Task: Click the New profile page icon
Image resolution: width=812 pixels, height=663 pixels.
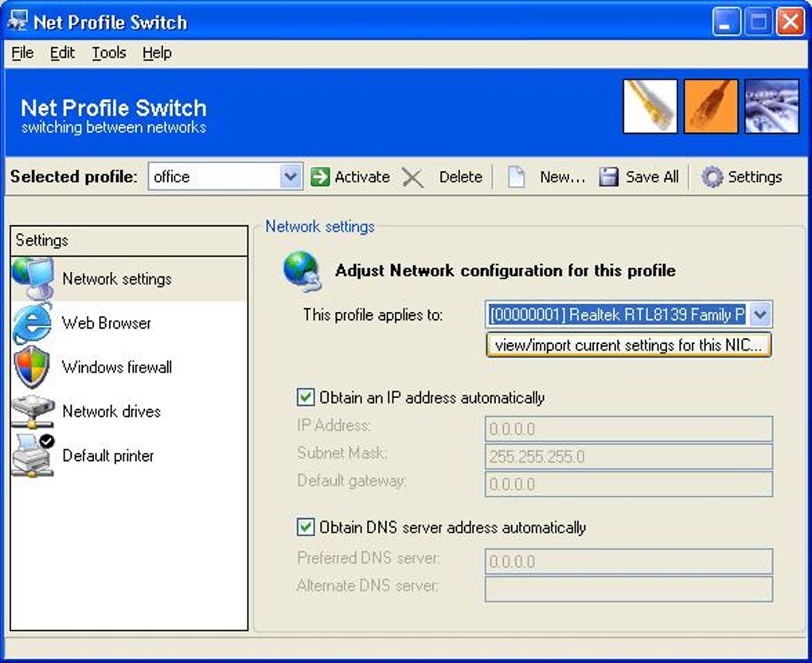Action: click(516, 177)
